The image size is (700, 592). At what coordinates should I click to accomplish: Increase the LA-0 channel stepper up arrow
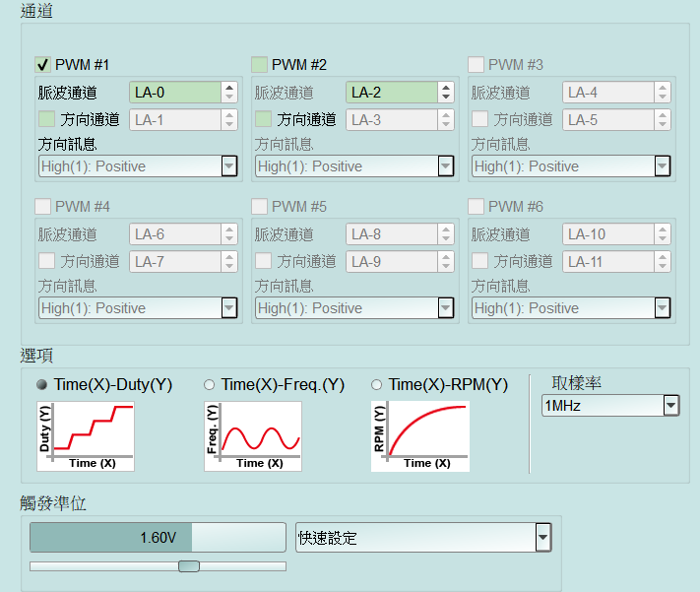(229, 88)
